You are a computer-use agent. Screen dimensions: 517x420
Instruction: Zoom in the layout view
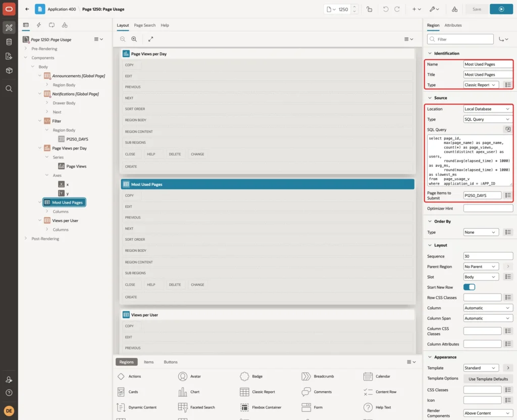coord(134,39)
